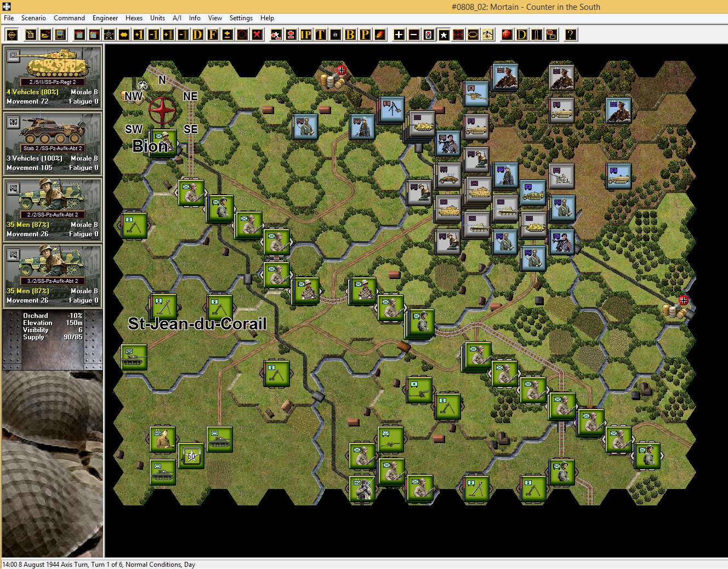Click the new scenario document icon
728x569 pixels.
(30, 35)
